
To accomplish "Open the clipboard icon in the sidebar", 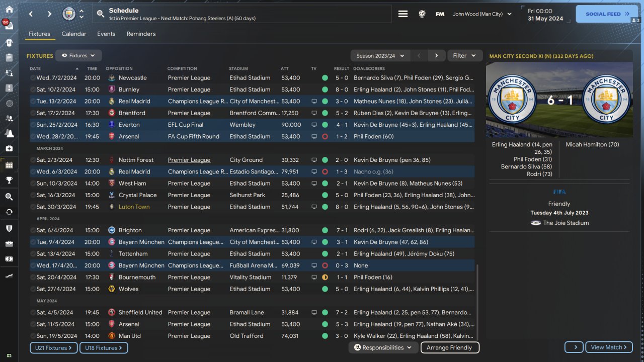I will coord(9,58).
